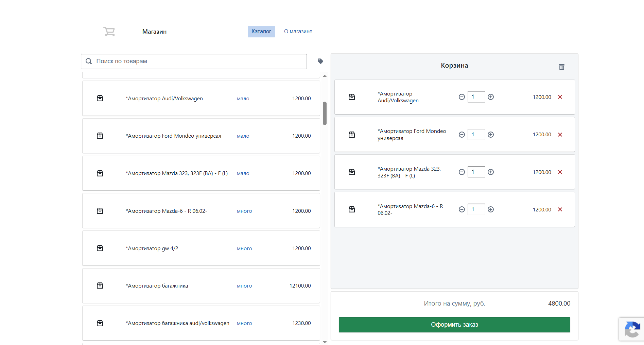
Task: Decrease quantity of Audi/Volkswagen in cart
Action: [x=462, y=97]
